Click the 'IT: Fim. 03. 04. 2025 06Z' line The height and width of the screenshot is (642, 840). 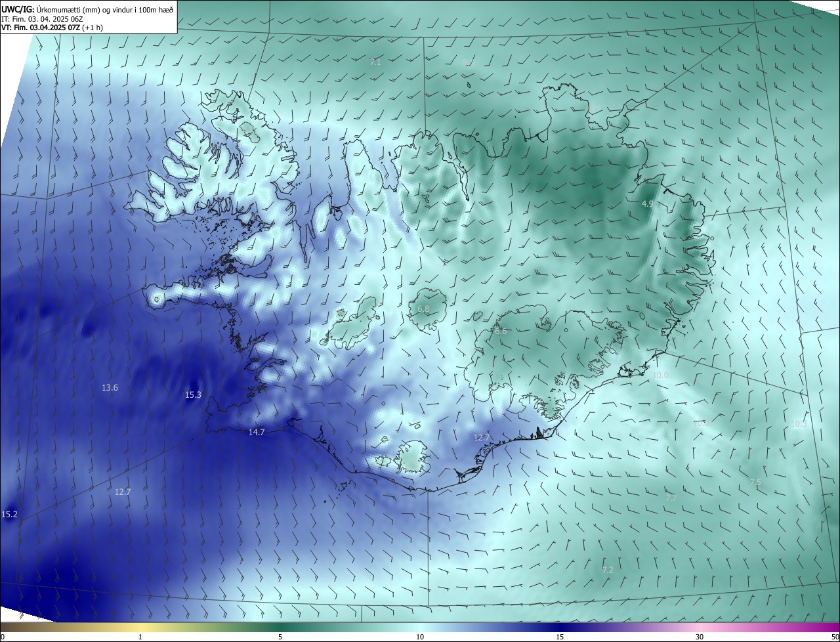tap(42, 19)
